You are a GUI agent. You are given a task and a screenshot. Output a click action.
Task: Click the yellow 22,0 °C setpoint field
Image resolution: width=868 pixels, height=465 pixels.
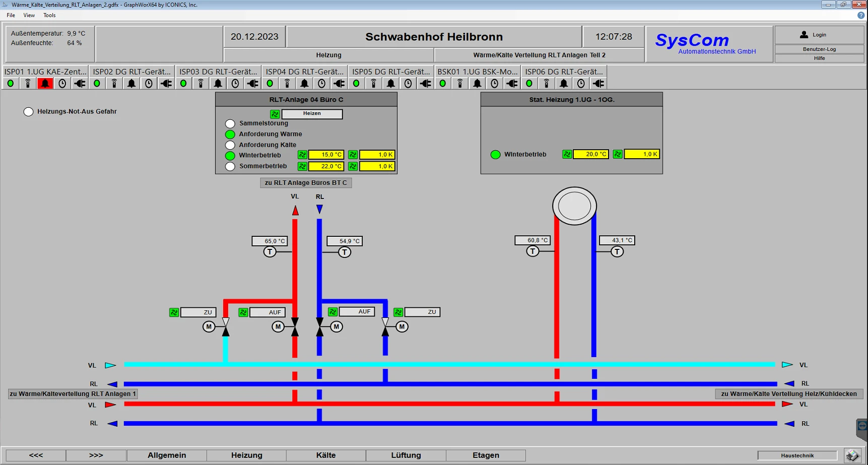(326, 166)
